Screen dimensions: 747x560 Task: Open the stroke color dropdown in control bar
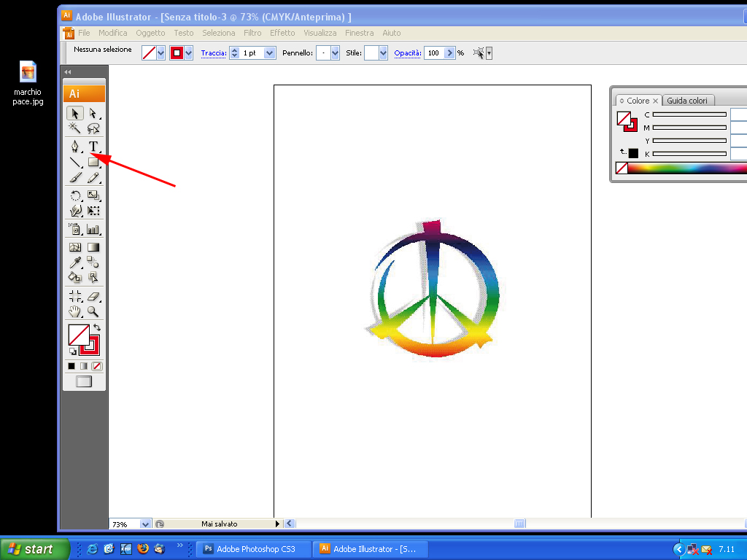coord(189,52)
